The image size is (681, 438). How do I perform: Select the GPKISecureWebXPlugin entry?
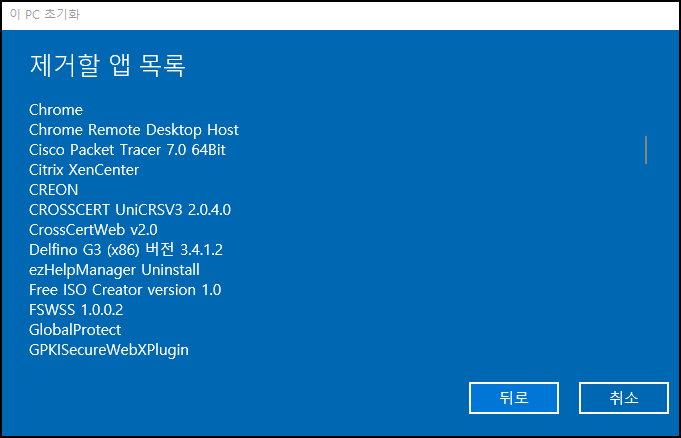[x=109, y=350]
